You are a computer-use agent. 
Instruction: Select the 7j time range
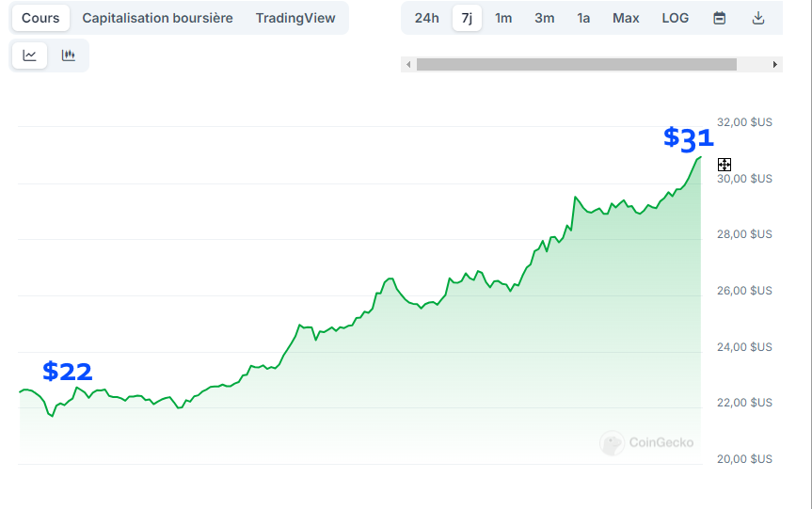tap(467, 18)
